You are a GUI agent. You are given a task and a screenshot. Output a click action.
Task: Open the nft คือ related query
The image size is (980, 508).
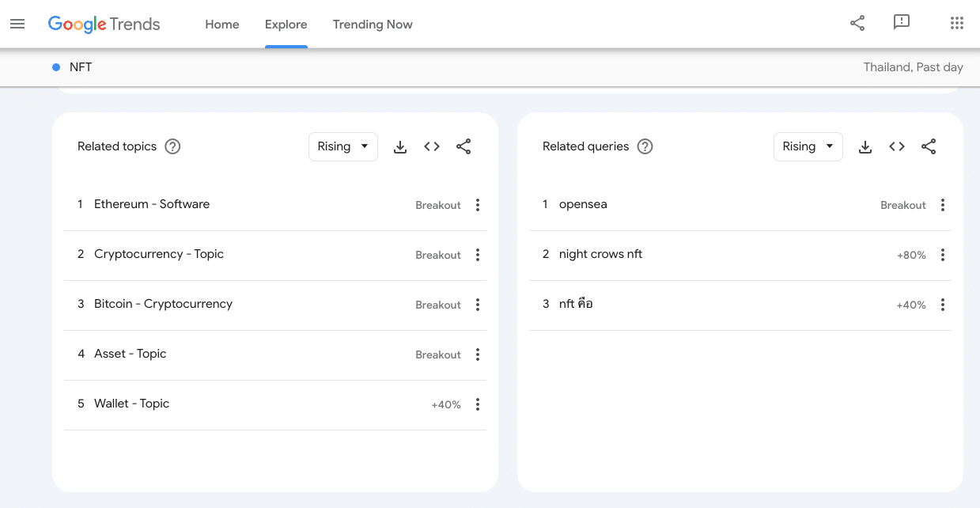(x=576, y=304)
